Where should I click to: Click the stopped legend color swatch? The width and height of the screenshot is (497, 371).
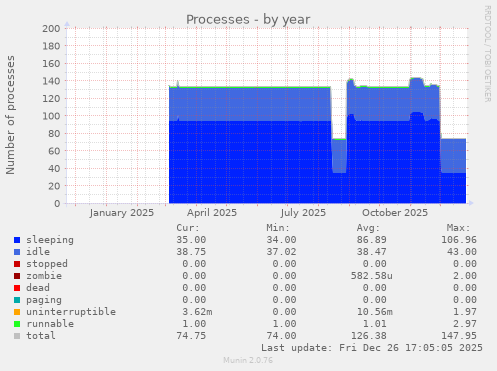click(x=17, y=264)
